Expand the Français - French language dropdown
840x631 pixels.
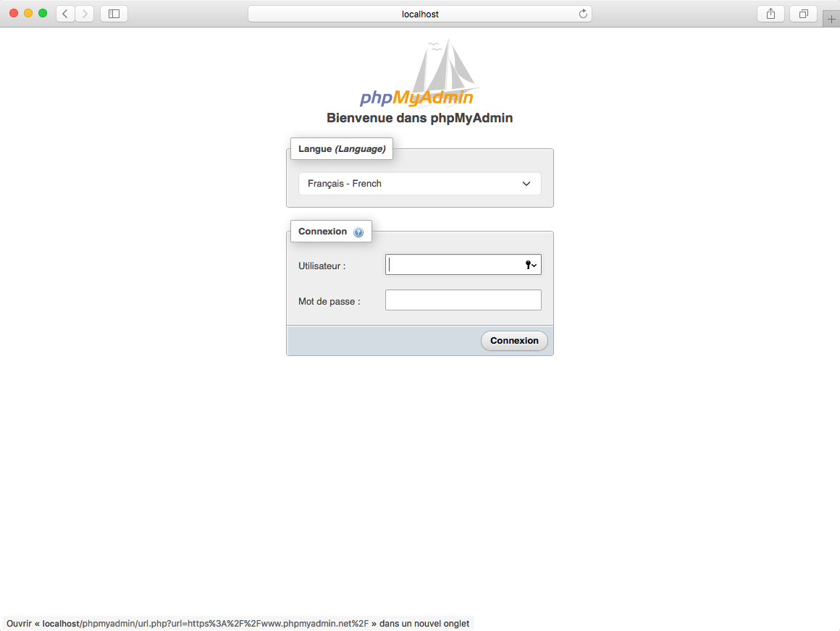tap(420, 184)
